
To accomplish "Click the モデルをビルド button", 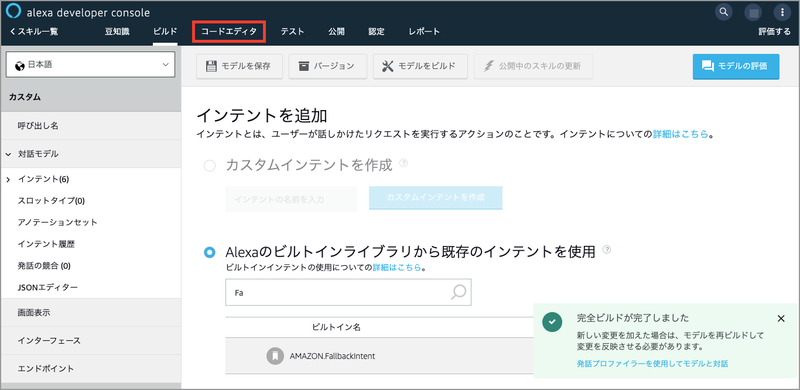I will click(x=420, y=66).
